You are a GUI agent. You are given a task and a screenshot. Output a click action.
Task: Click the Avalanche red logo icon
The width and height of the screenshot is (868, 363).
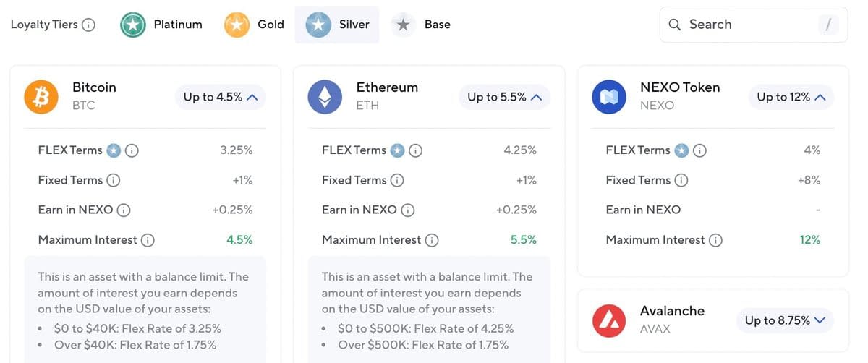[608, 320]
